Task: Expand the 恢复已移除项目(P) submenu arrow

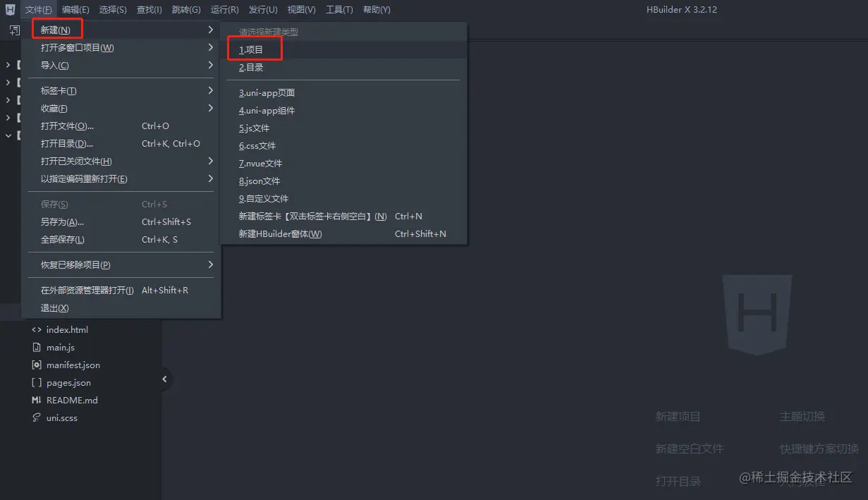Action: coord(210,264)
